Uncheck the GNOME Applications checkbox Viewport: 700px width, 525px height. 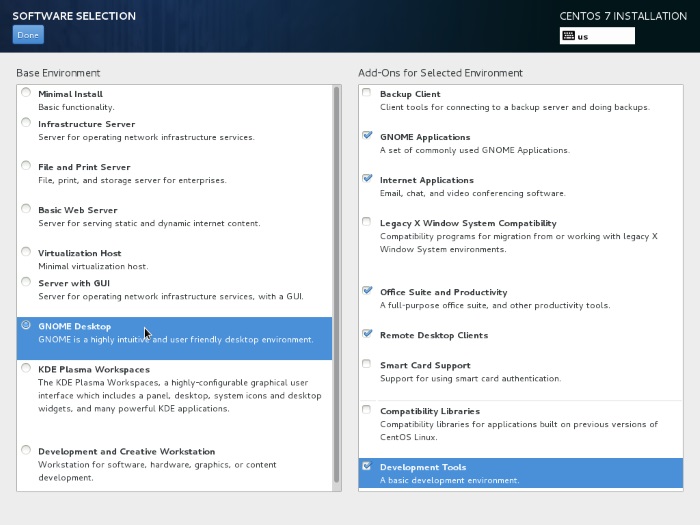tap(367, 135)
